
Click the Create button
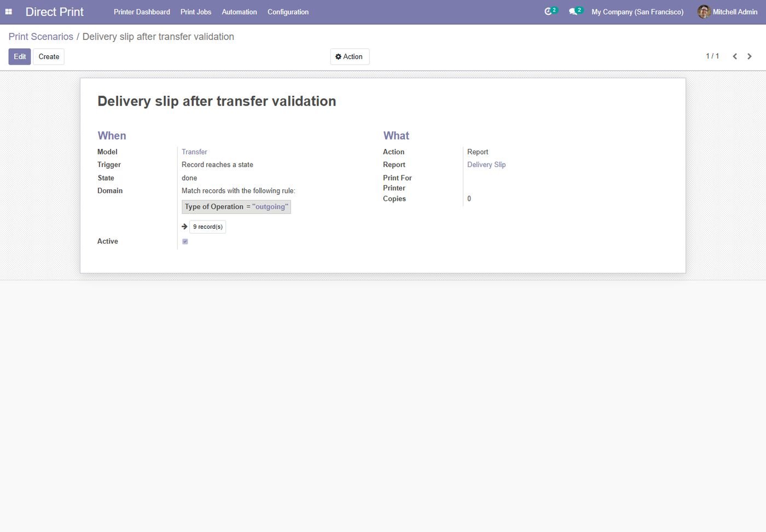[x=49, y=57]
